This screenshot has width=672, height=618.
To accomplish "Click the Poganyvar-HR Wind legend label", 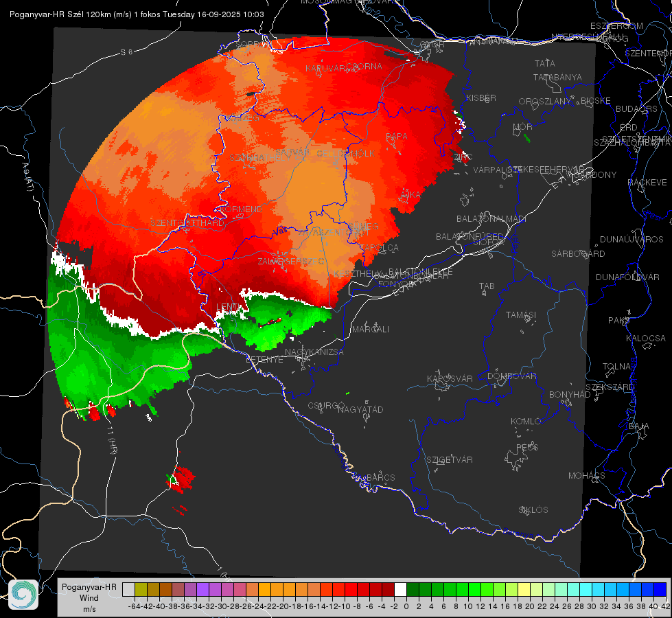I will point(89,597).
